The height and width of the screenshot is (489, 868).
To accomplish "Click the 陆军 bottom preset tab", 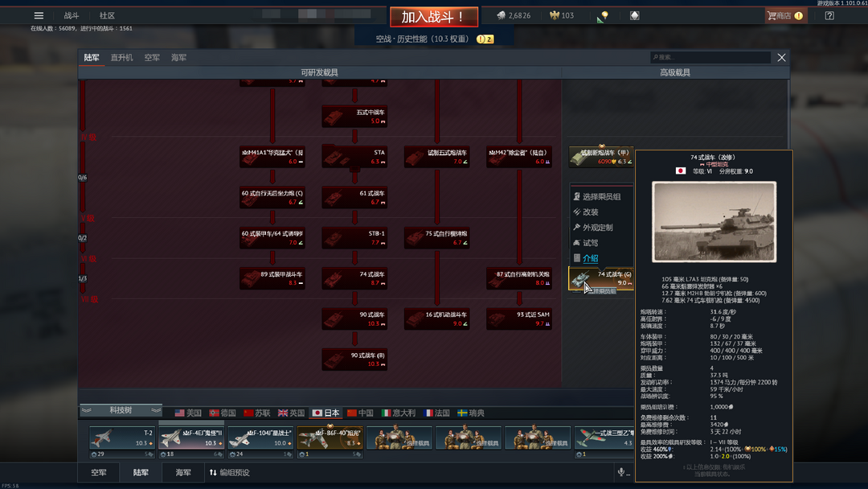I will pos(141,472).
